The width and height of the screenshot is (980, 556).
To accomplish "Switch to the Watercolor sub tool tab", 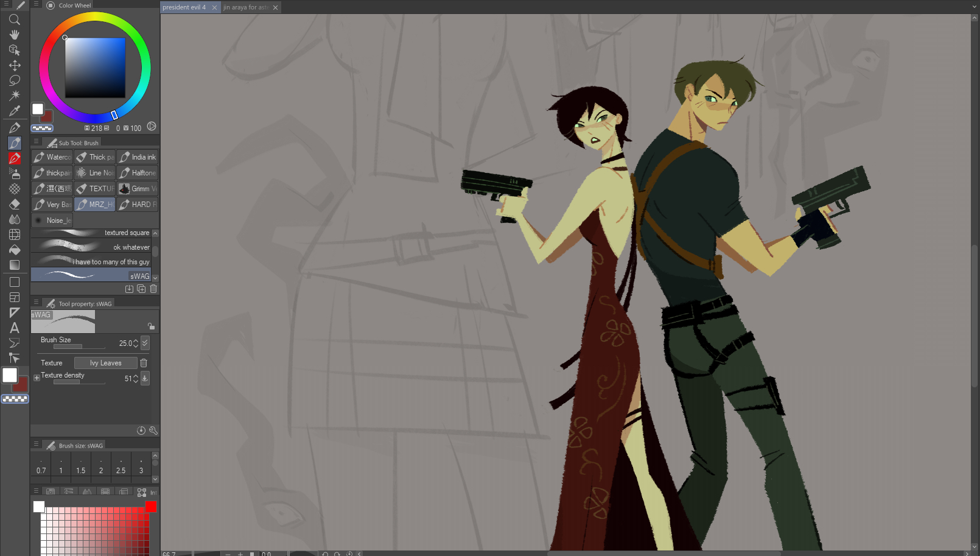I will pos(52,157).
